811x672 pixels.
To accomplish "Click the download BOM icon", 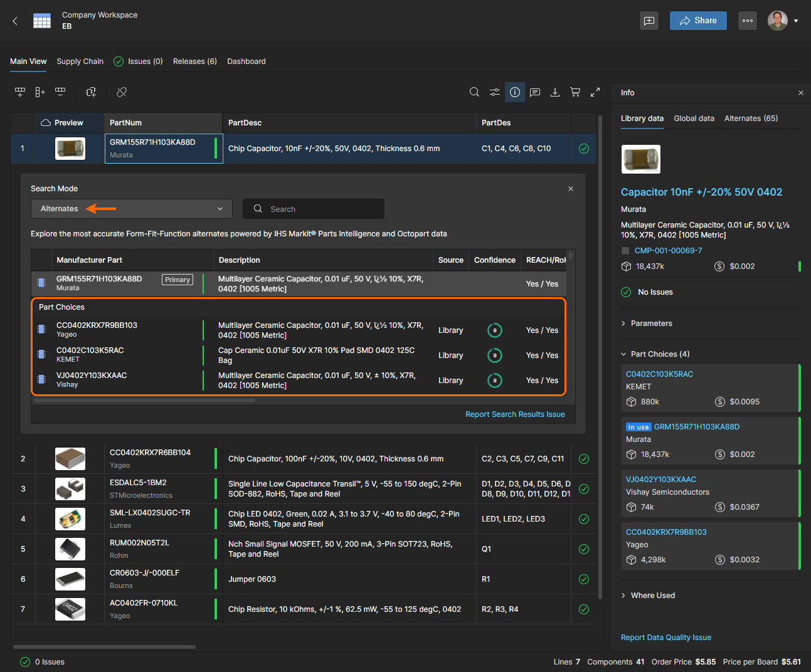I will pyautogui.click(x=555, y=92).
